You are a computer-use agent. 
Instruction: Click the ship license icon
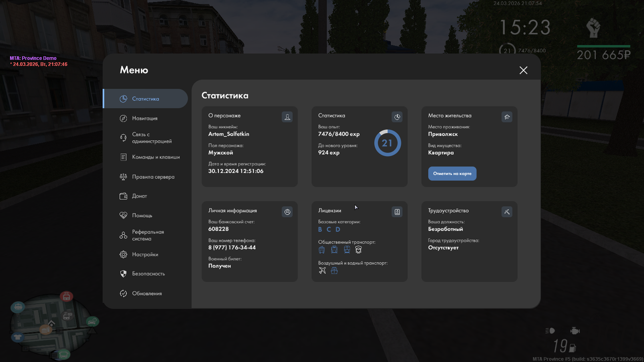(x=334, y=270)
